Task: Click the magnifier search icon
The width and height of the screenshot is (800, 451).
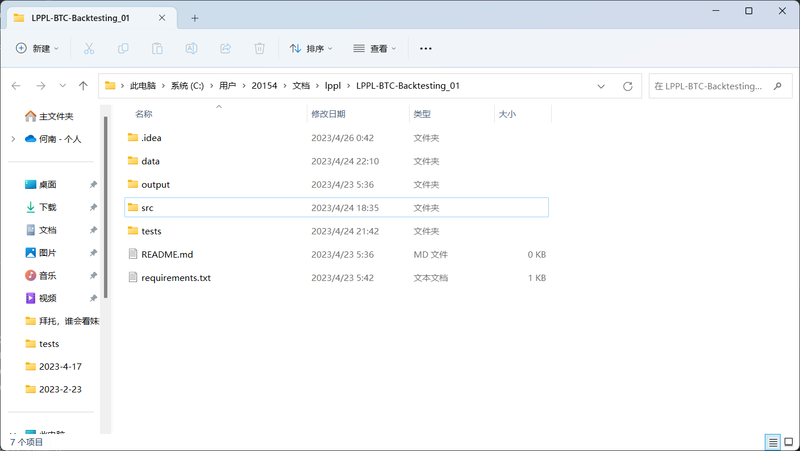Action: [x=778, y=86]
